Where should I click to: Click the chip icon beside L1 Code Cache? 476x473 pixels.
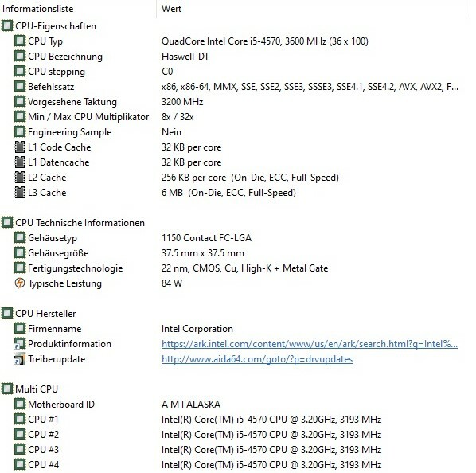pos(20,147)
